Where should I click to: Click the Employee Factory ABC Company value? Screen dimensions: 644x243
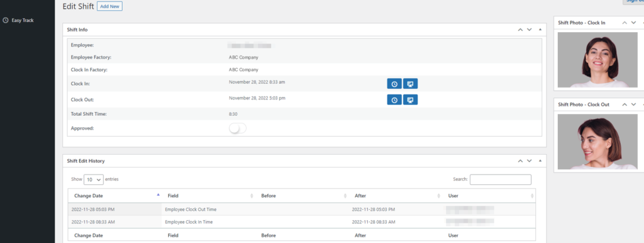point(243,57)
